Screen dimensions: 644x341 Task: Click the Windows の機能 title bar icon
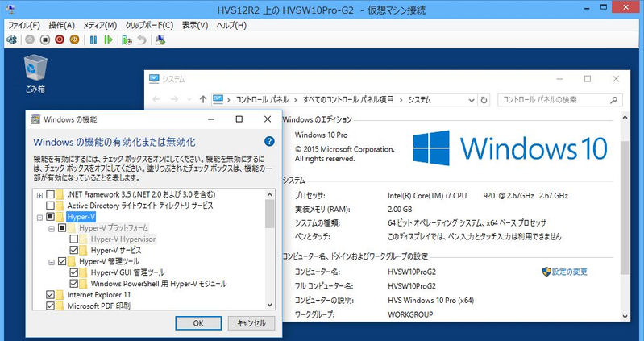[35, 119]
